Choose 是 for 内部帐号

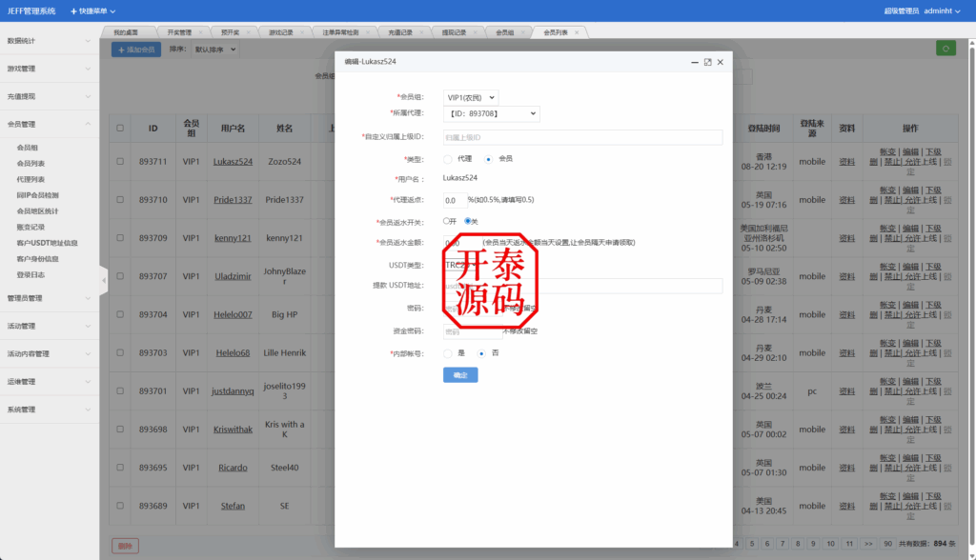tap(446, 353)
